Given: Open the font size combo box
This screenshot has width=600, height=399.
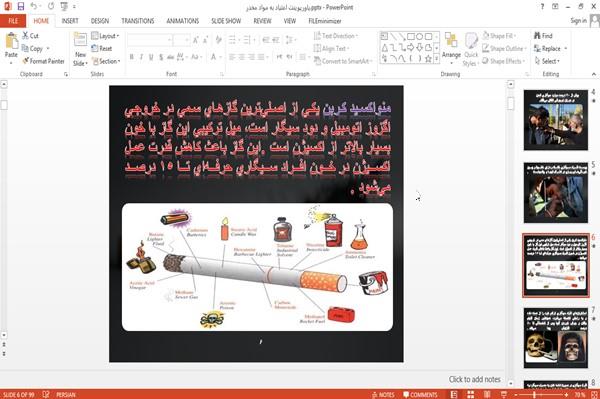Looking at the screenshot, I should [182, 40].
